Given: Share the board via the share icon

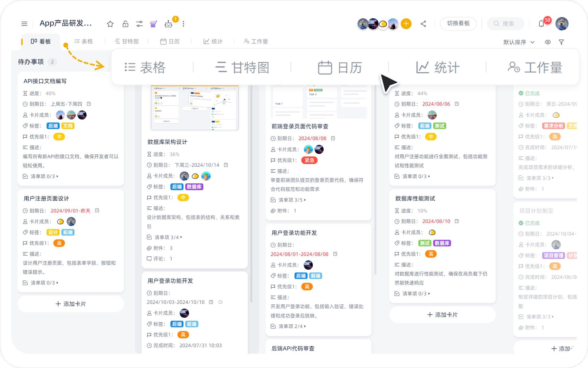Looking at the screenshot, I should click(x=423, y=24).
